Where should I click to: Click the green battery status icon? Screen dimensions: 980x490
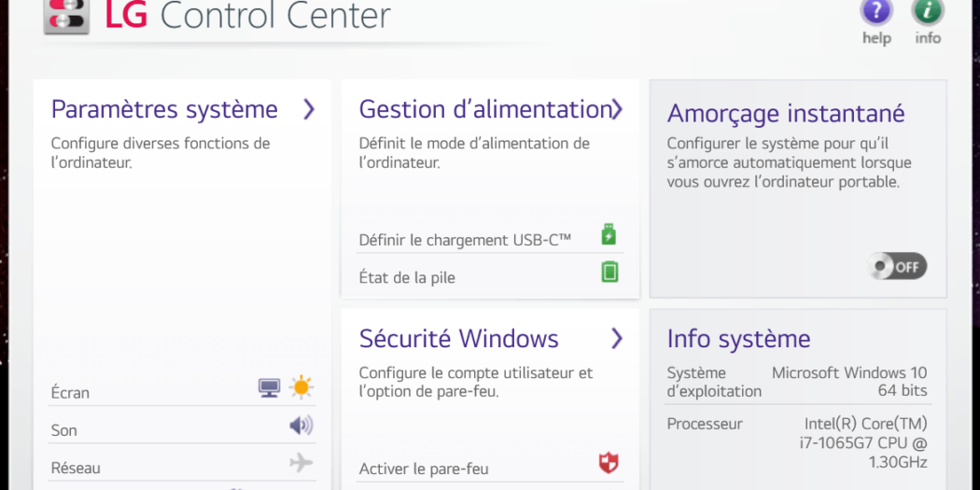click(609, 272)
